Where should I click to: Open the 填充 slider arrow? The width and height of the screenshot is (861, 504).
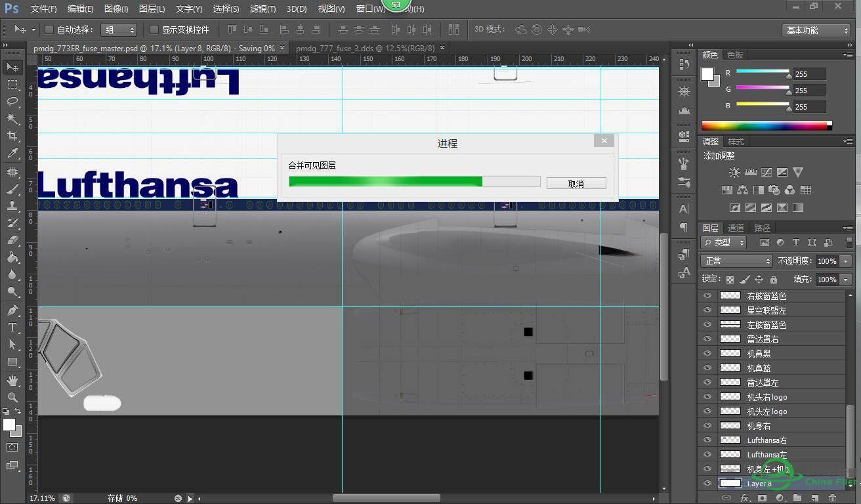[x=846, y=279]
